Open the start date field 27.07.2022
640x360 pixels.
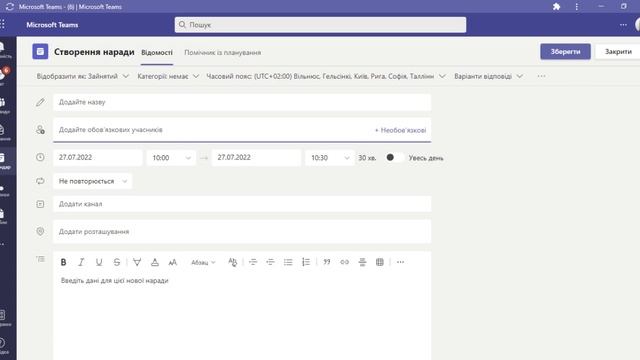[x=98, y=158]
